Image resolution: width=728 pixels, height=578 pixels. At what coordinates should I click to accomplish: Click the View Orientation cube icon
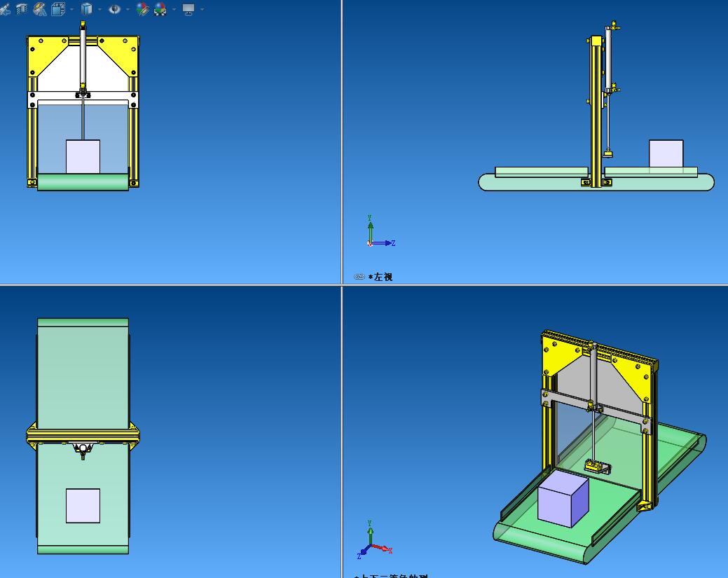pos(58,9)
